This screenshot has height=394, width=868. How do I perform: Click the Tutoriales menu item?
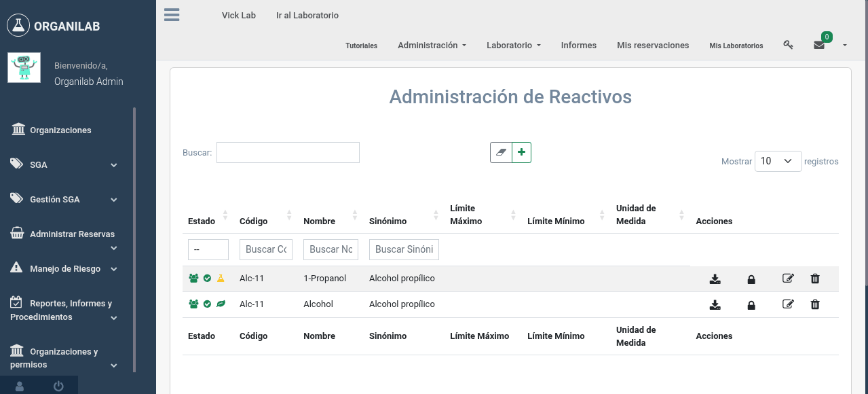361,46
